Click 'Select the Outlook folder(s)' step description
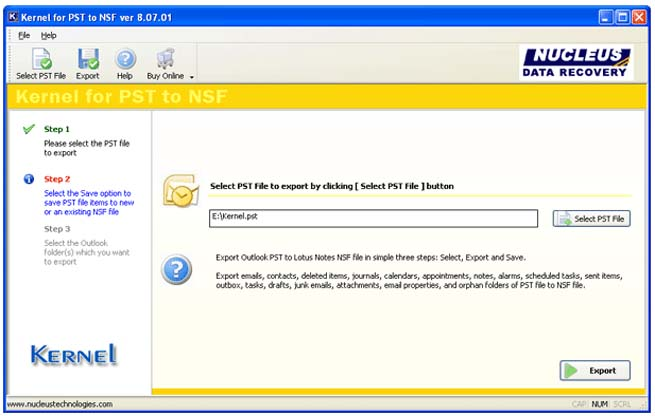The width and height of the screenshot is (655, 416). coord(87,252)
